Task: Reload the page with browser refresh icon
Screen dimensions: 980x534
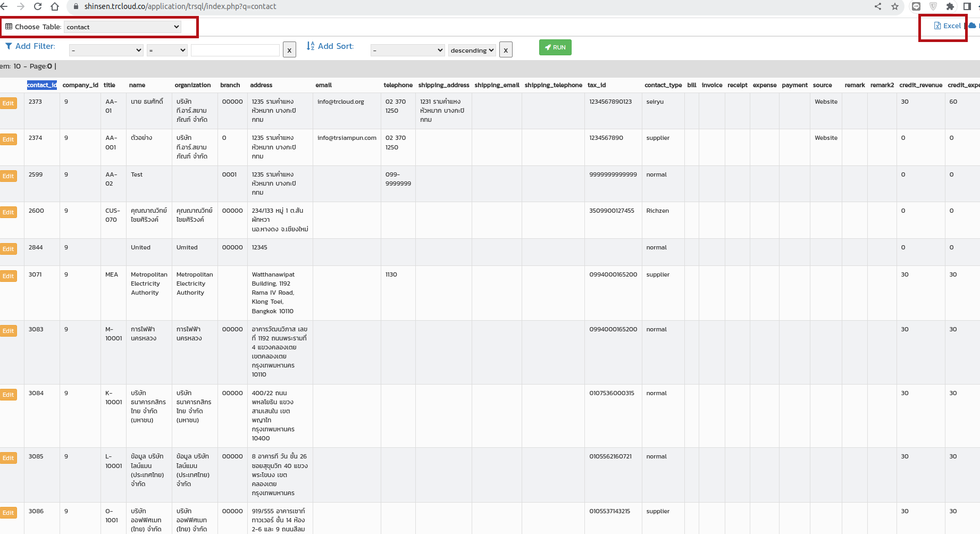Action: click(38, 6)
